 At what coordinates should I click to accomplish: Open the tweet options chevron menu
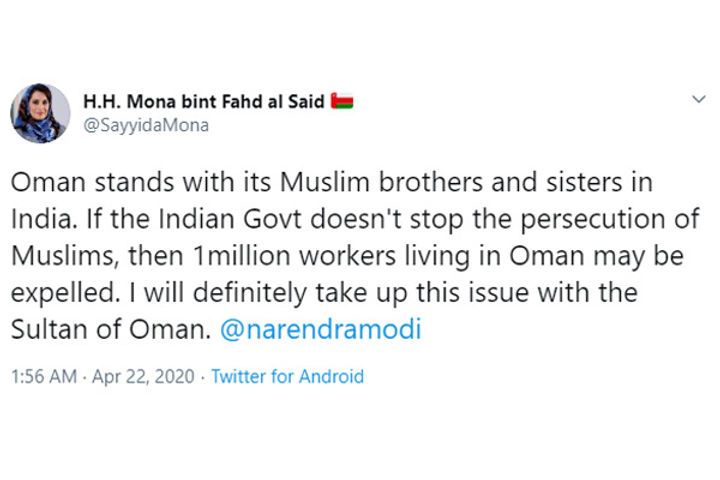tap(699, 101)
